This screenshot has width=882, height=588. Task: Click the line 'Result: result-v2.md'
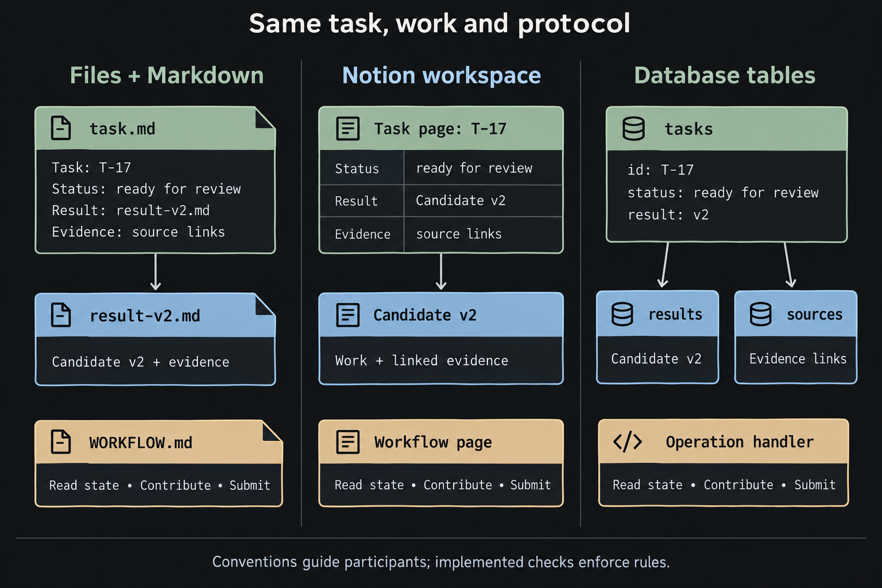coord(131,210)
